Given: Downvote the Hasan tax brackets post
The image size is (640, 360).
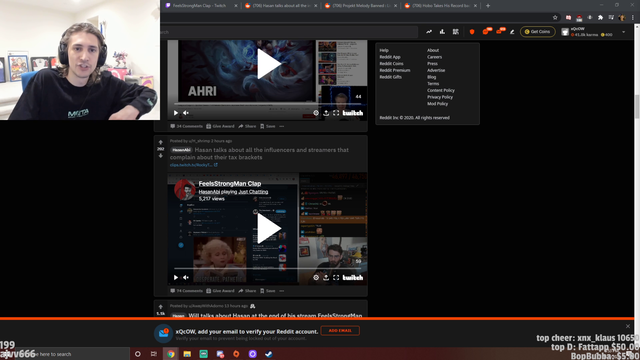Looking at the screenshot, I should pos(160,156).
